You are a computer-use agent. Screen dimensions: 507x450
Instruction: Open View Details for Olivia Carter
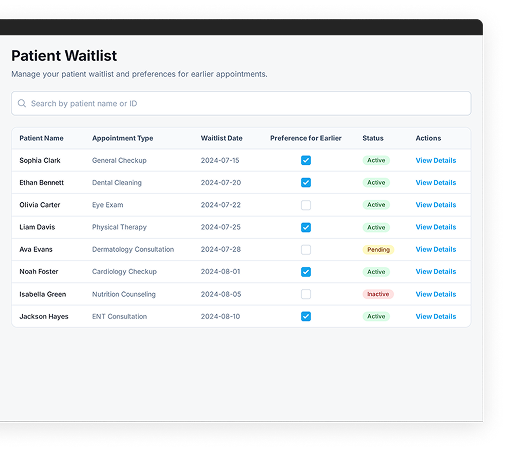click(436, 205)
